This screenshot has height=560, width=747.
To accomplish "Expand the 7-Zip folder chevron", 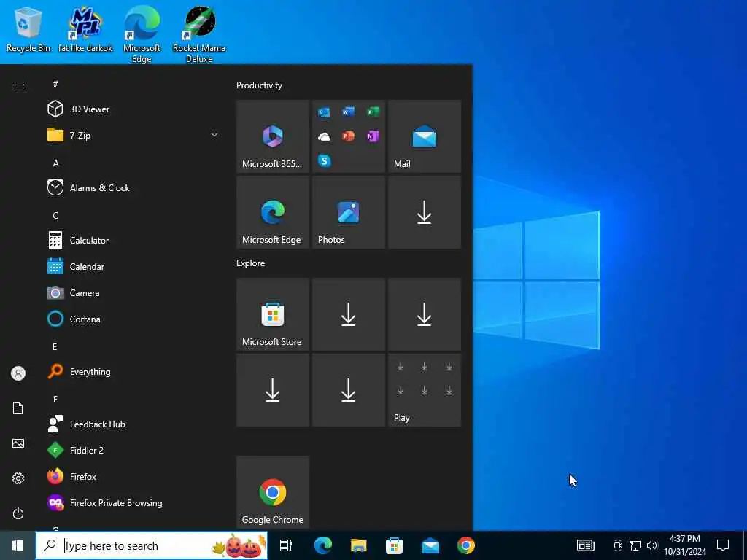I will point(214,135).
